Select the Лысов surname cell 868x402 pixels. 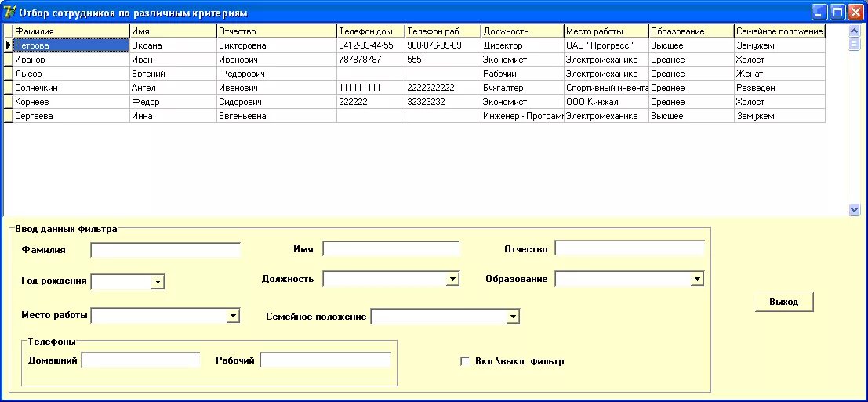(x=71, y=74)
